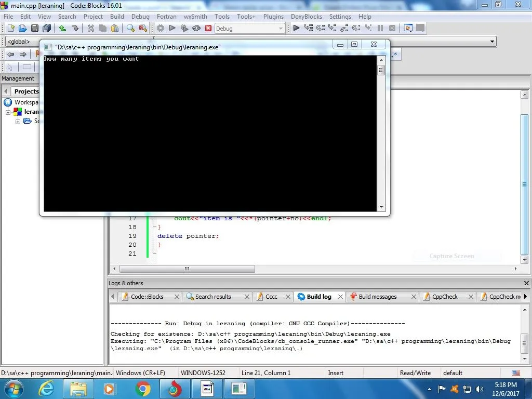The height and width of the screenshot is (399, 532).
Task: Click the Save all files icon
Action: tap(47, 28)
